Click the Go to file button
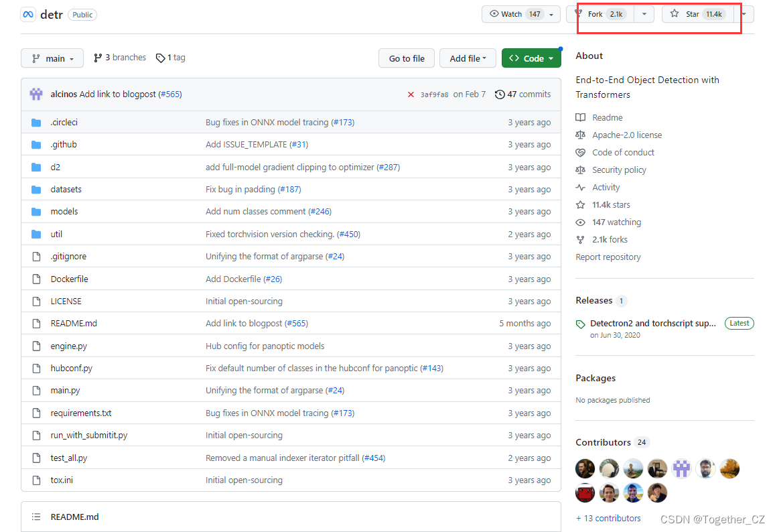The height and width of the screenshot is (532, 775). pos(407,58)
